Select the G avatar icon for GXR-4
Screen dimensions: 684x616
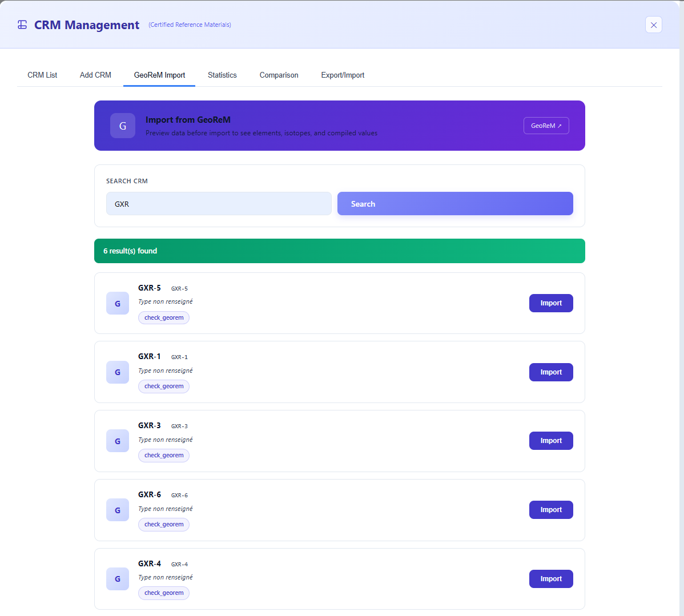(x=117, y=578)
